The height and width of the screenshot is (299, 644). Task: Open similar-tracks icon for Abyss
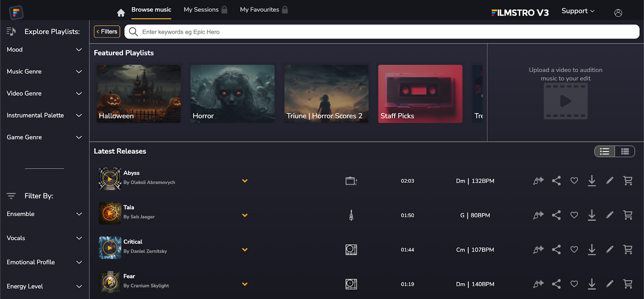coord(539,181)
